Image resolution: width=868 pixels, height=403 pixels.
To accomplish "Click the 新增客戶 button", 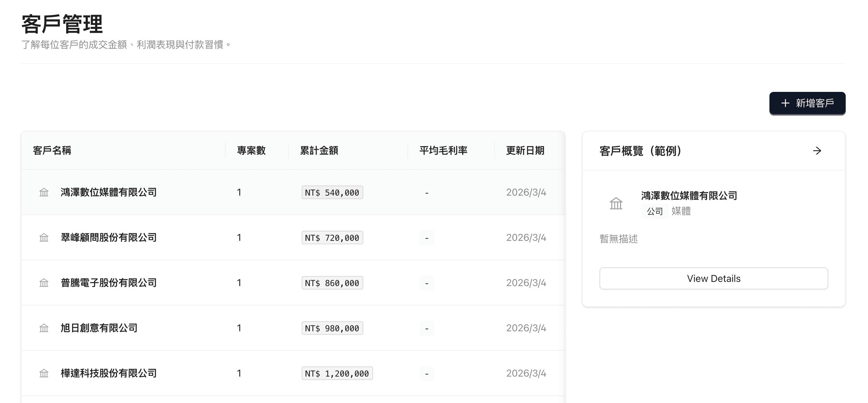I will (807, 103).
